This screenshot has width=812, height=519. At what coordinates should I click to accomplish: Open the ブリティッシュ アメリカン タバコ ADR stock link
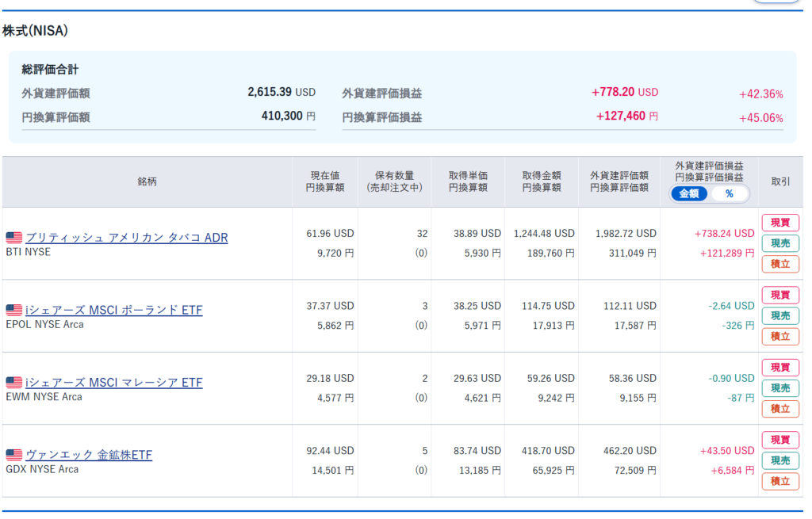[x=127, y=238]
